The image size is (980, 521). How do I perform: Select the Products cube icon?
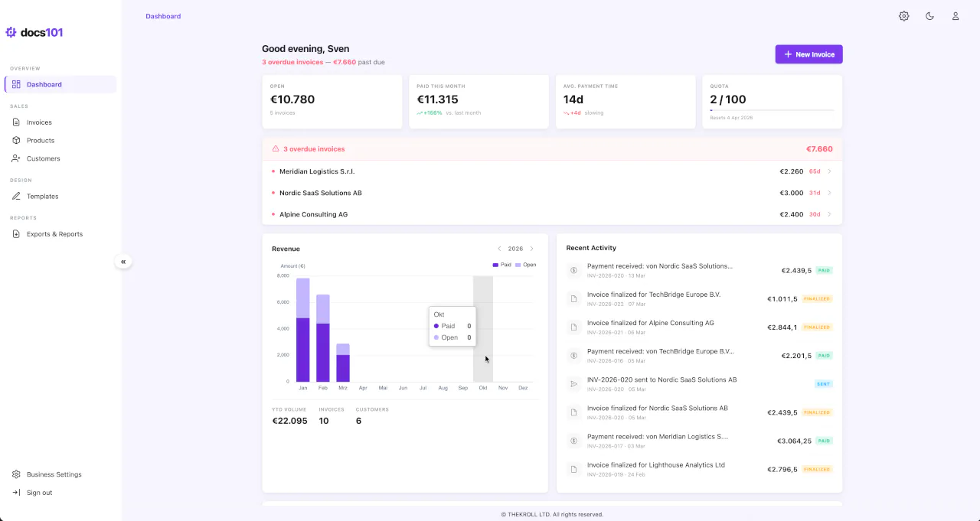(x=17, y=140)
